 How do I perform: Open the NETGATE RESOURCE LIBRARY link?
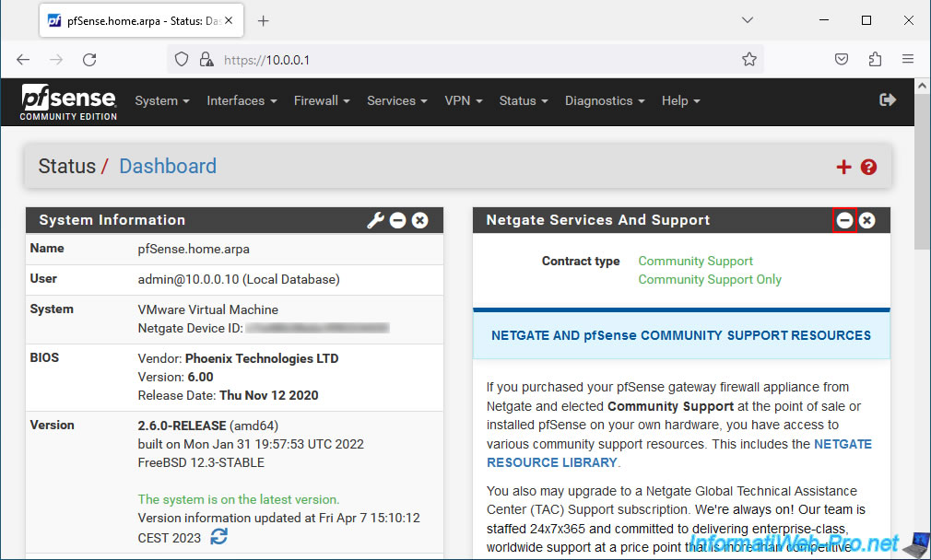[679, 453]
